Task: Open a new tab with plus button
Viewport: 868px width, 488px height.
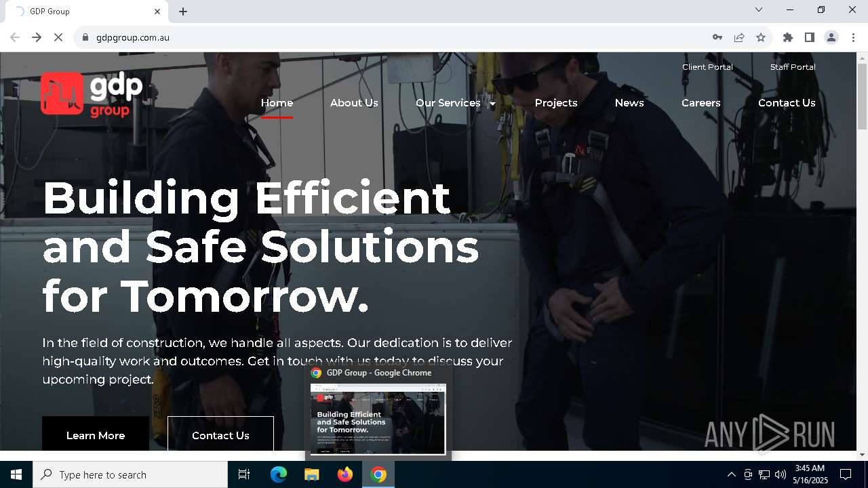Action: 183,12
